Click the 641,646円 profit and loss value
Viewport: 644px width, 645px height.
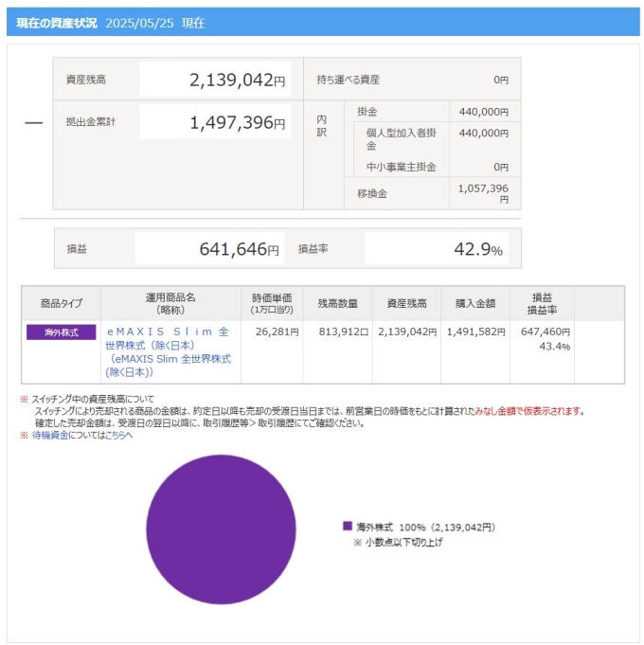click(239, 249)
